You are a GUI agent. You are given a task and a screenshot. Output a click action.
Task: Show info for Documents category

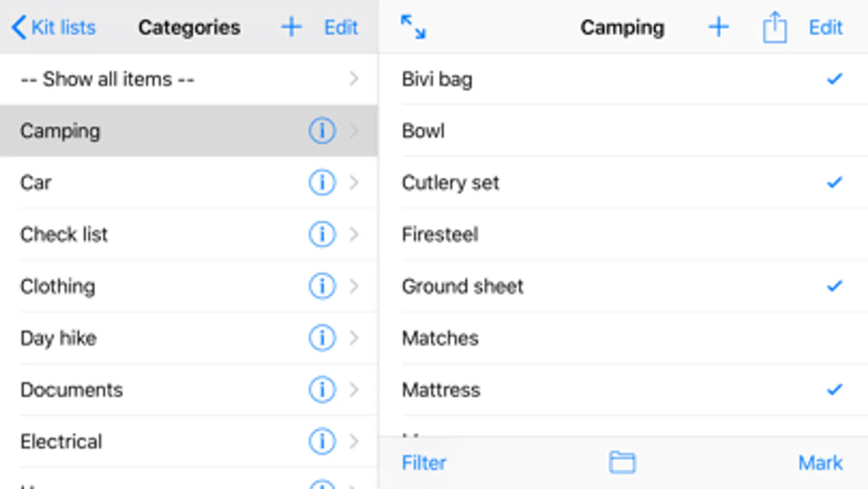[322, 390]
